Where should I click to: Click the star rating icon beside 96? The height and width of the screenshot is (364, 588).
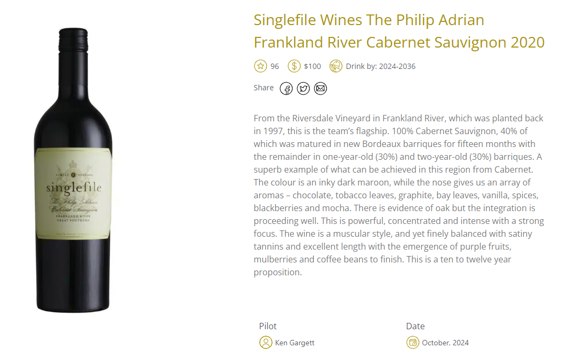click(260, 66)
